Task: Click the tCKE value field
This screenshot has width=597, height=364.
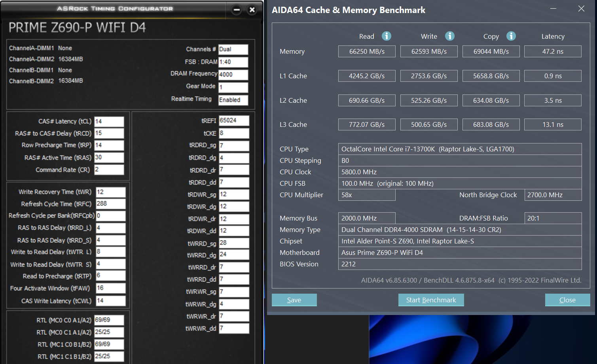Action: click(x=234, y=133)
